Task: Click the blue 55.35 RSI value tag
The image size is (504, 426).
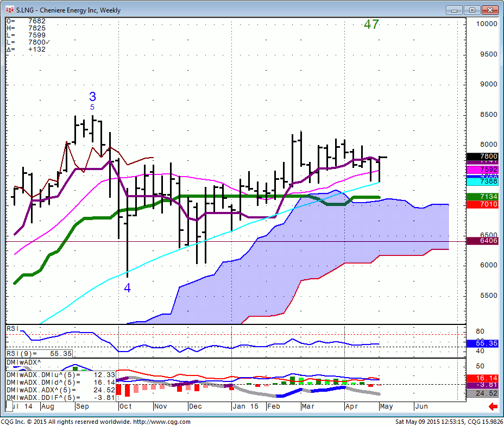Action: click(482, 343)
